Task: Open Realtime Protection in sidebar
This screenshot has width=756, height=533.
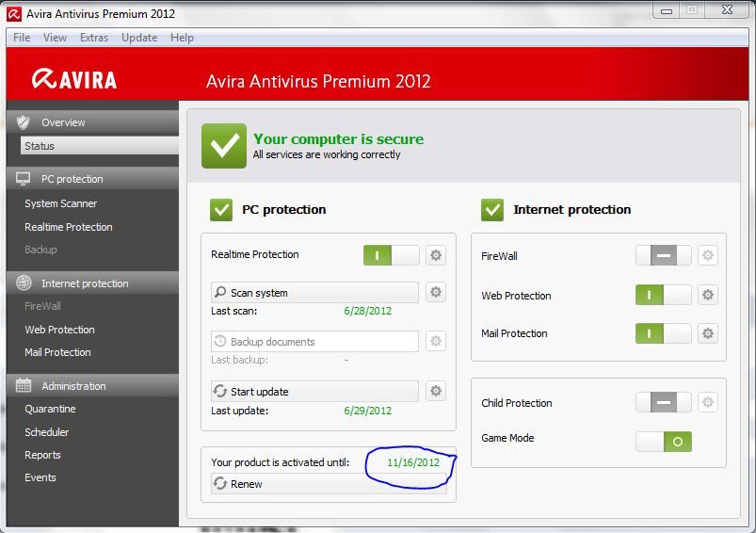Action: pyautogui.click(x=69, y=227)
